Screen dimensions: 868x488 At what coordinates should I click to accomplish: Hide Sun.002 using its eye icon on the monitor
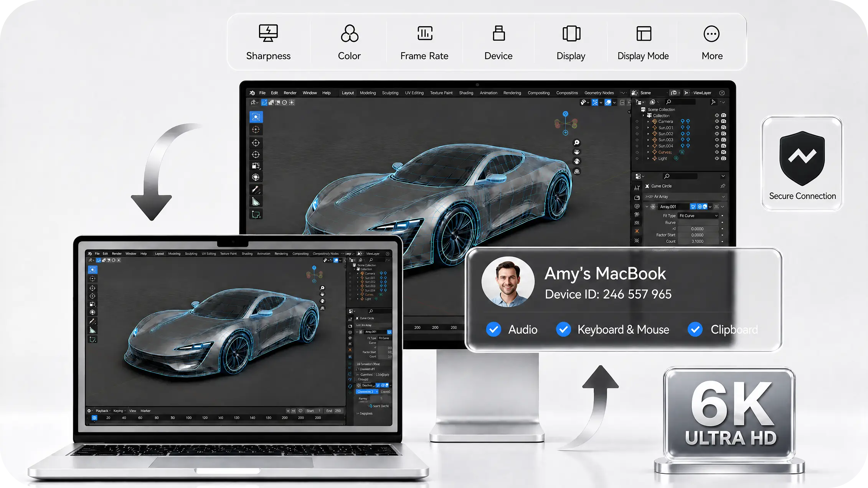(x=716, y=134)
